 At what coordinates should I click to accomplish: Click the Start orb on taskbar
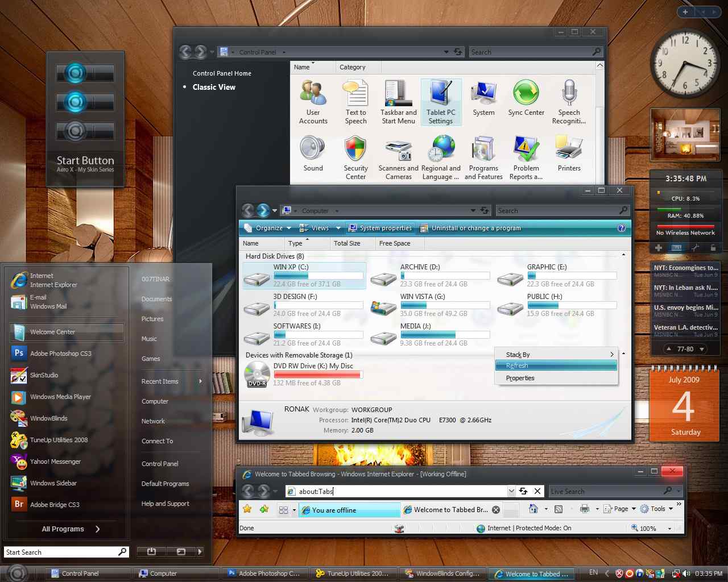tap(17, 573)
